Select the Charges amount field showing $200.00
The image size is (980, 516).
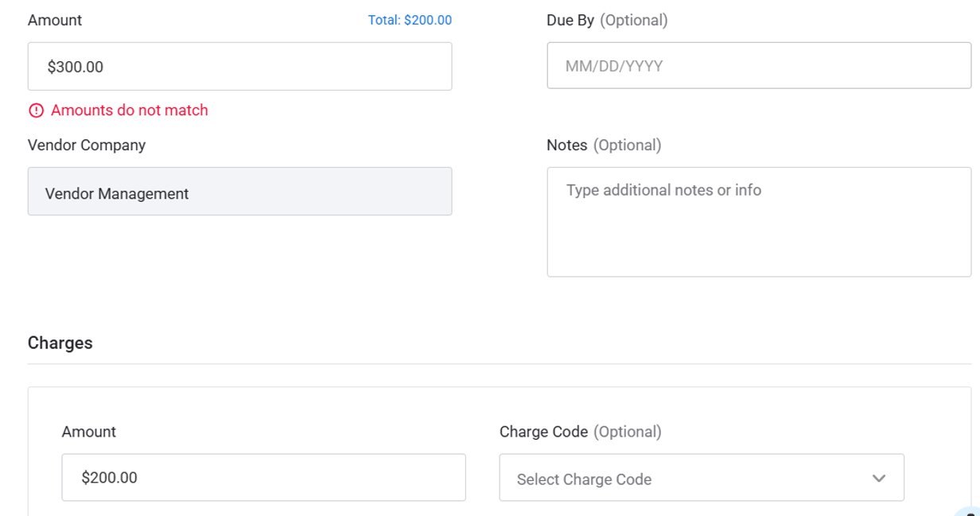click(x=263, y=477)
